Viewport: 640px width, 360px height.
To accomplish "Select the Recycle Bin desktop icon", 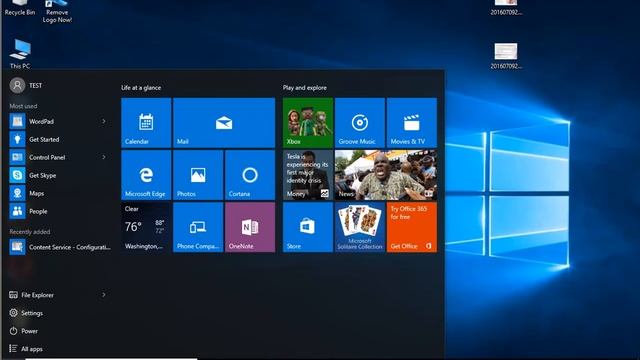I will [x=20, y=8].
